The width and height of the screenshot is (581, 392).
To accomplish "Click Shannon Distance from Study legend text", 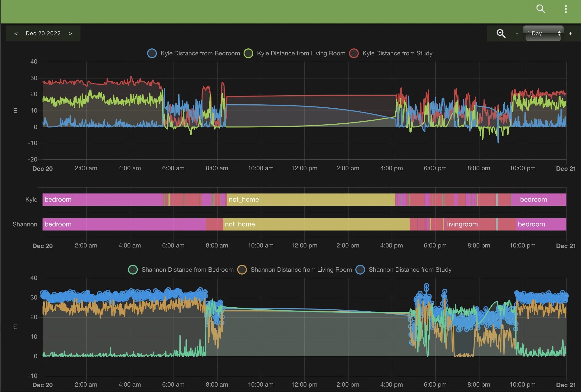I will [x=410, y=270].
